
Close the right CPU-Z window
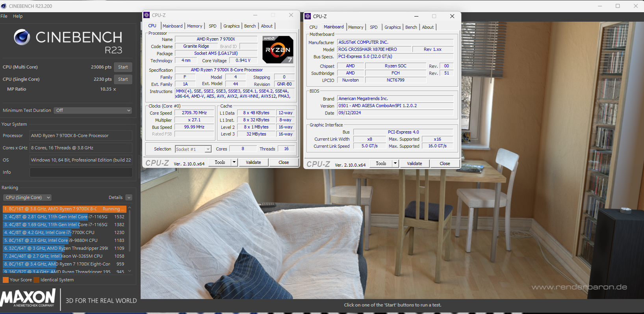click(x=452, y=16)
